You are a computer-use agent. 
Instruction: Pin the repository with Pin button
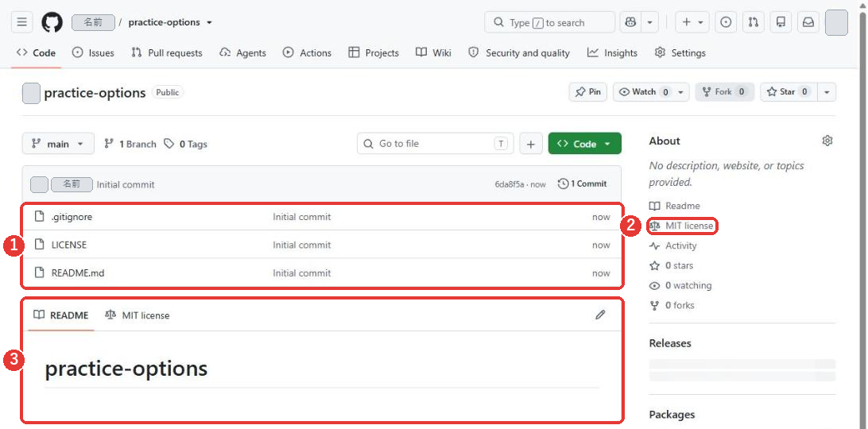click(x=588, y=92)
